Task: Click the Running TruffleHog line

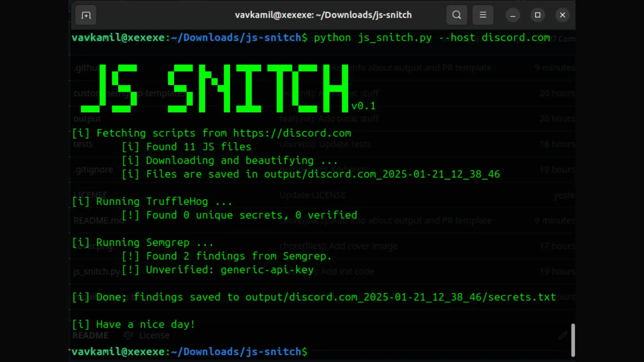Action: 152,202
